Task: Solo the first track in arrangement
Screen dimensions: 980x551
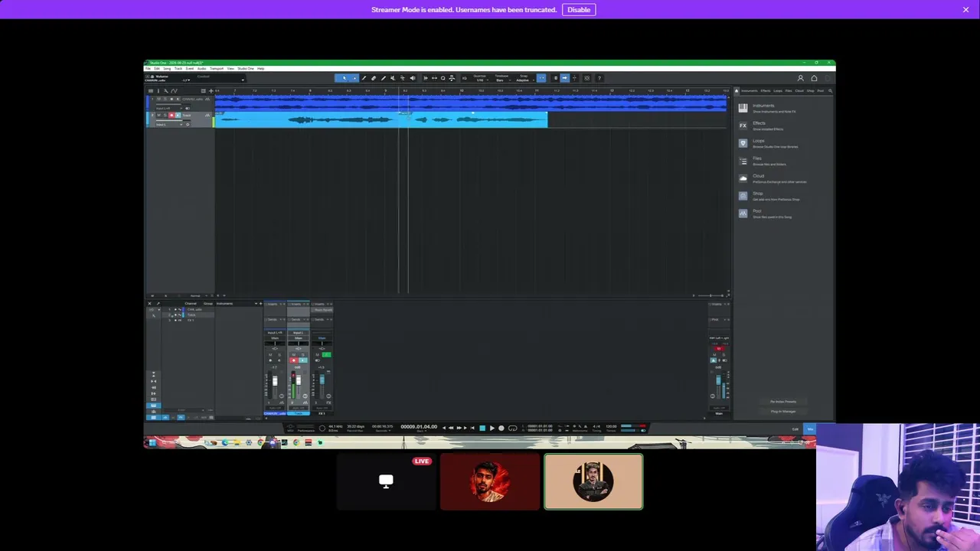Action: point(165,99)
